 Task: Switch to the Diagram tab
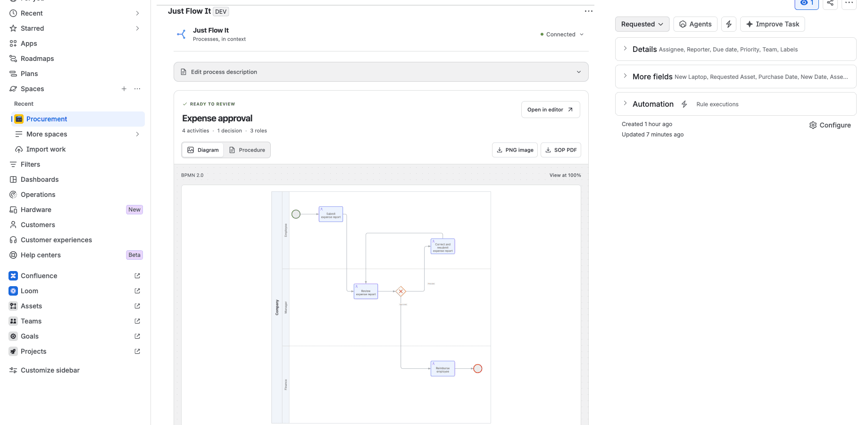point(203,150)
